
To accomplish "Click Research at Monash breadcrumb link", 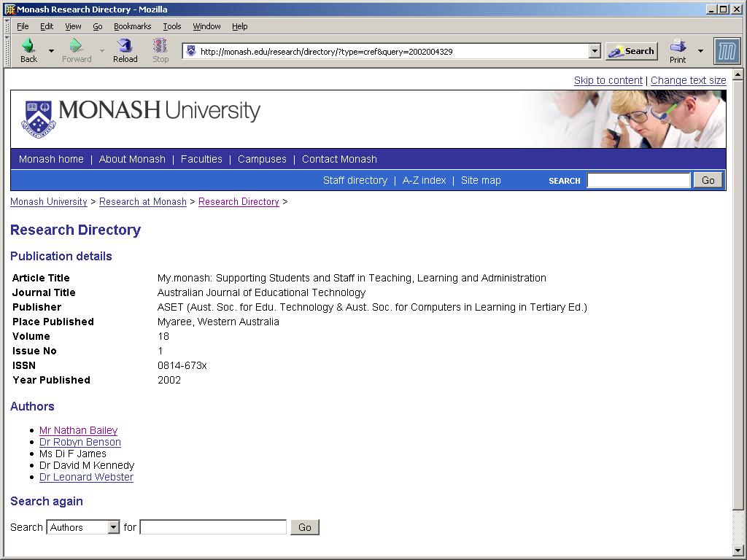I will click(x=143, y=202).
